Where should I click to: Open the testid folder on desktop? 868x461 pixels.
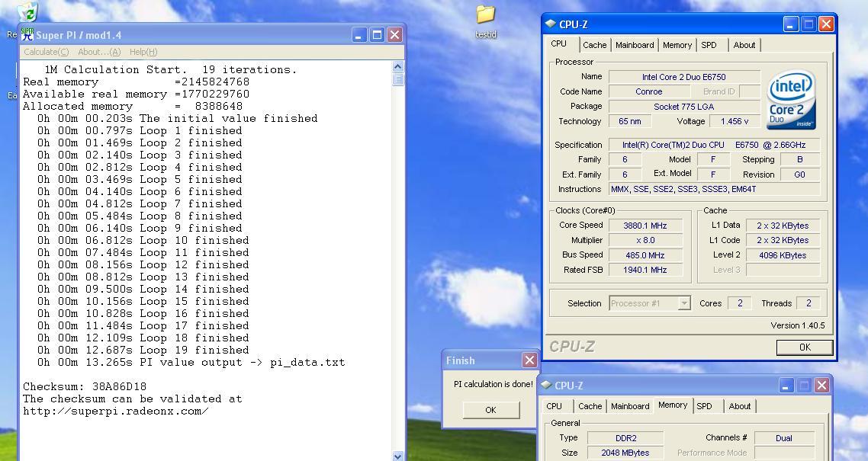[x=485, y=21]
